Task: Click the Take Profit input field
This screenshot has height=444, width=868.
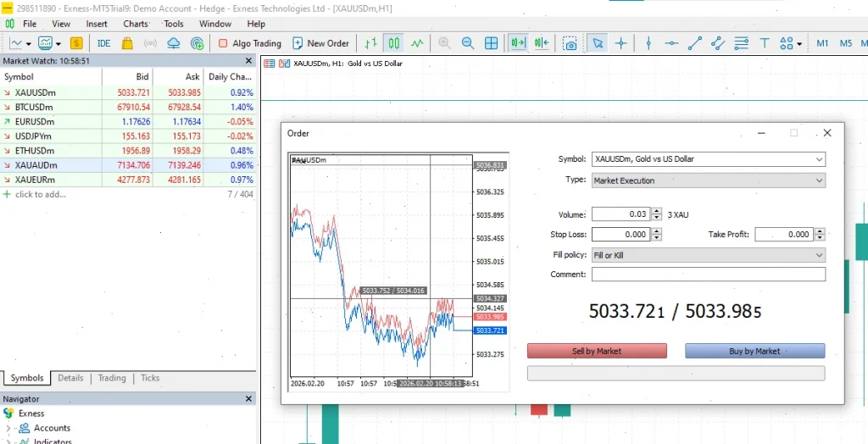Action: [784, 234]
